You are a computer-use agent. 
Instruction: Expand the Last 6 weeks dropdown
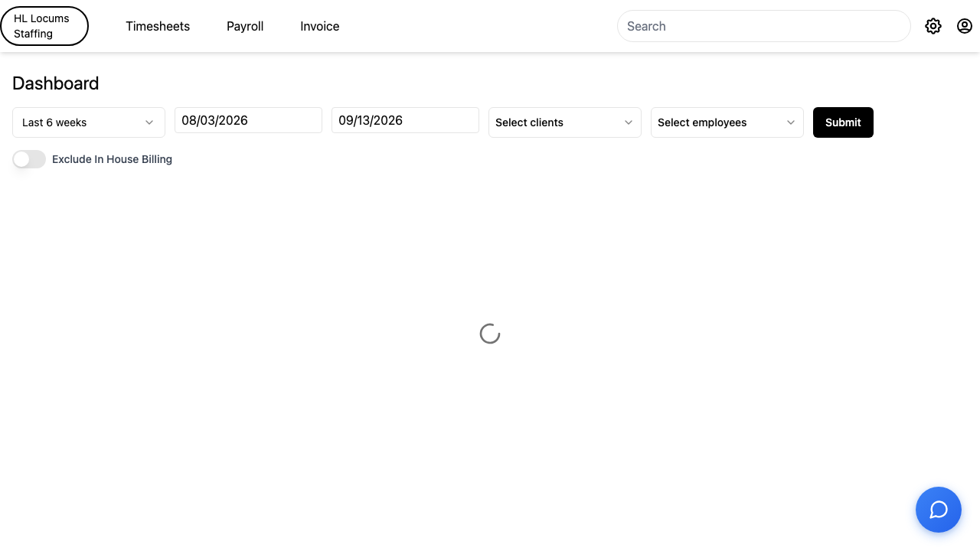point(89,122)
